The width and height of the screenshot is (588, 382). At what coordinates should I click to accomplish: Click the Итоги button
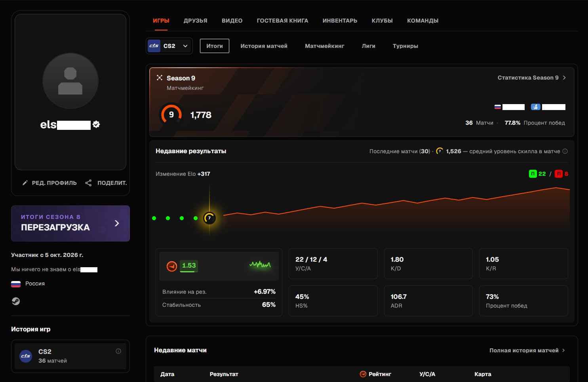pyautogui.click(x=215, y=46)
